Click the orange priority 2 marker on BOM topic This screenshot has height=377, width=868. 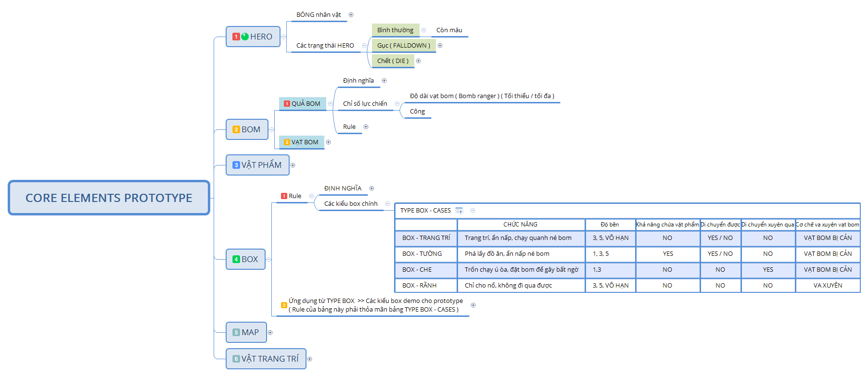point(236,129)
